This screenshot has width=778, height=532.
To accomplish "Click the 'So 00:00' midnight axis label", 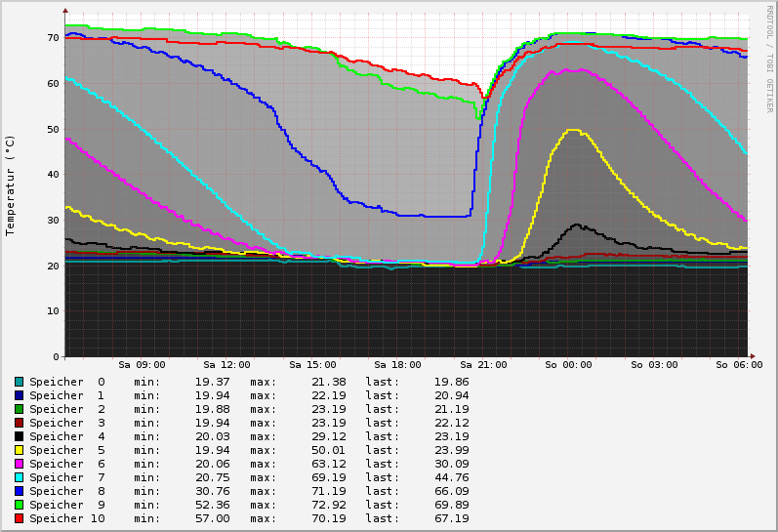I will pos(568,365).
